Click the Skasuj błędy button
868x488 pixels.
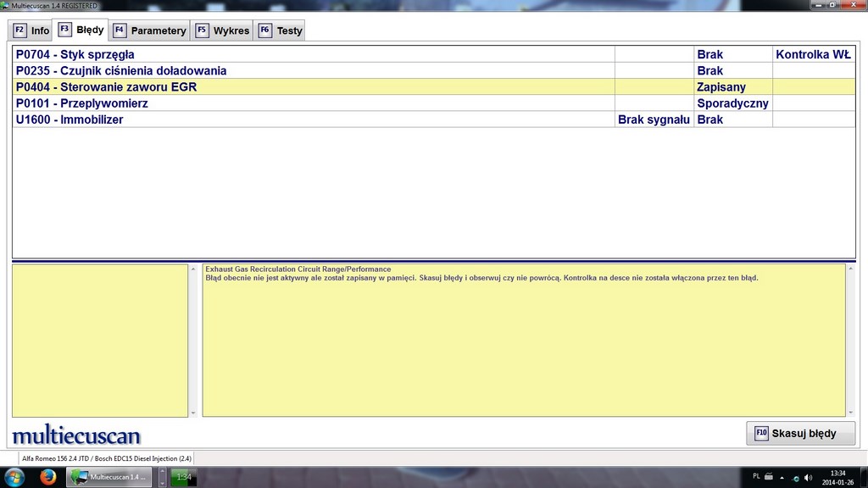(800, 433)
